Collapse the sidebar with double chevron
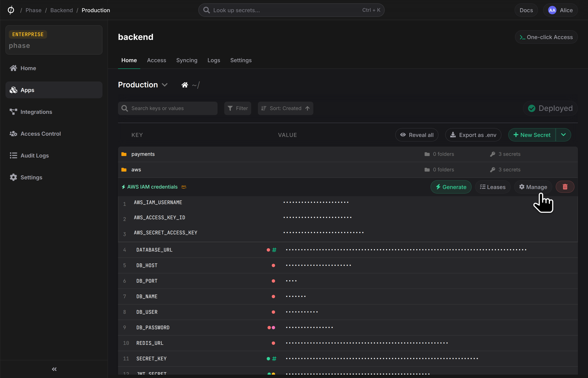588x378 pixels. click(x=54, y=369)
